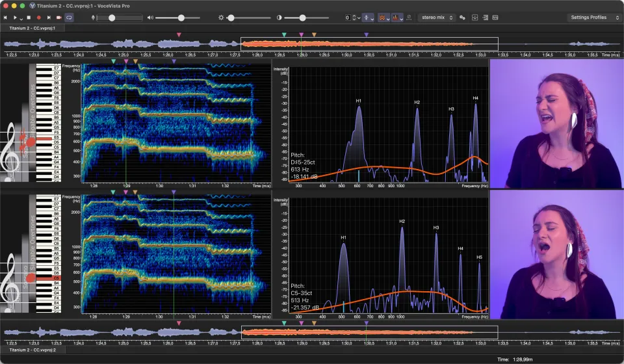Screen dimensions: 624x364
Task: Select the pink marker in the top waveform overview
Action: click(x=179, y=35)
